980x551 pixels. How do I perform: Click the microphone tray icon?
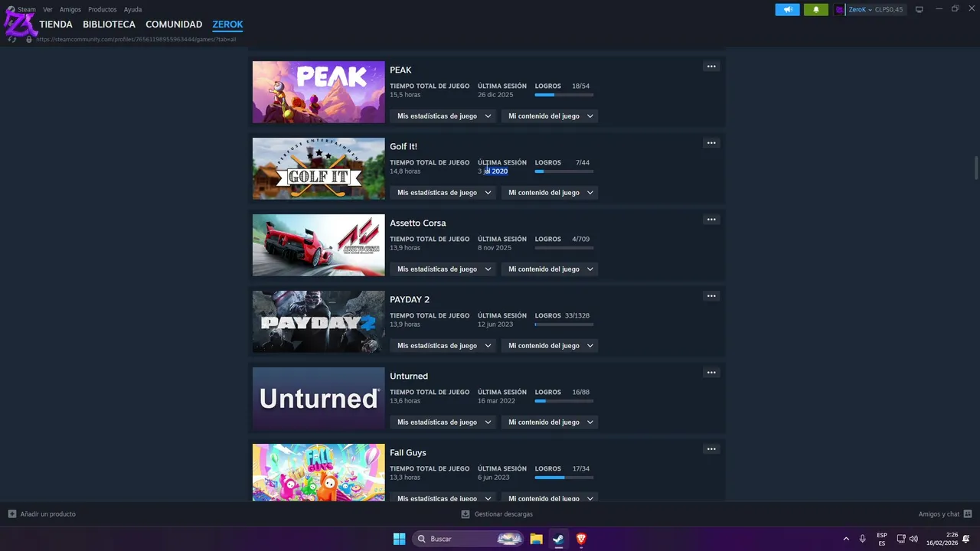[x=863, y=539]
